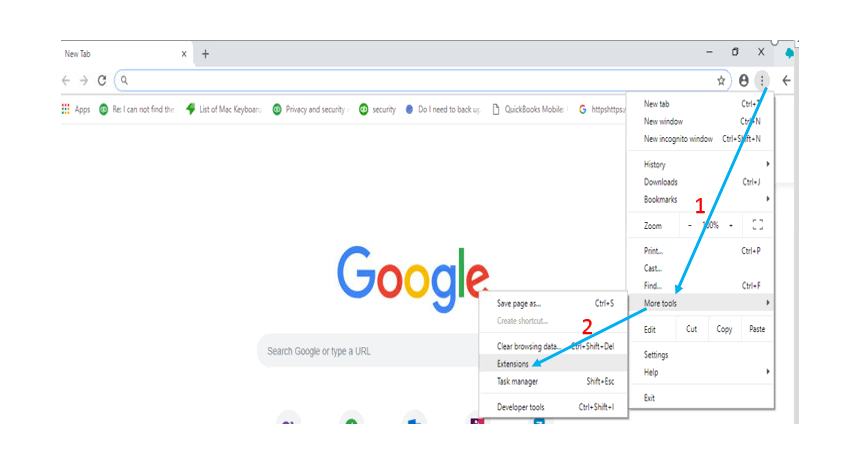The image size is (867, 468).
Task: Click the Google logo
Action: [x=413, y=278]
